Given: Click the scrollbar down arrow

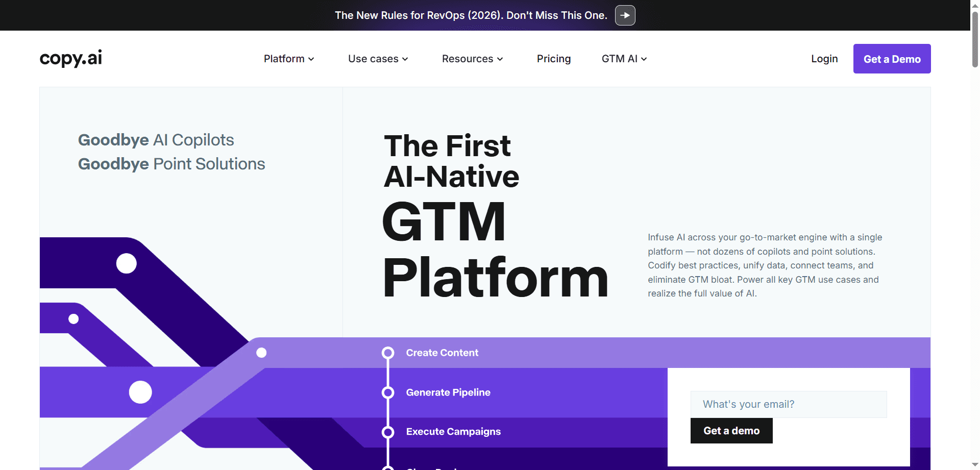Looking at the screenshot, I should click(x=974, y=464).
